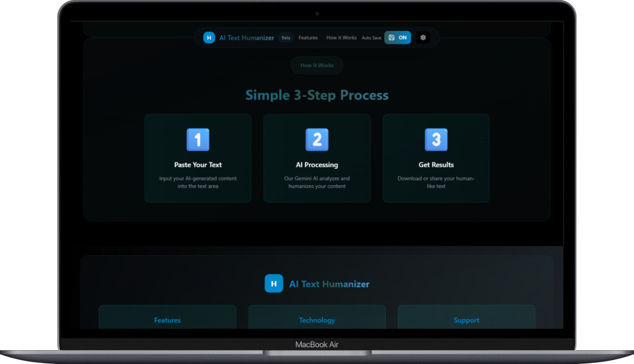The height and width of the screenshot is (364, 634).
Task: Open the footer Features section
Action: pos(167,320)
